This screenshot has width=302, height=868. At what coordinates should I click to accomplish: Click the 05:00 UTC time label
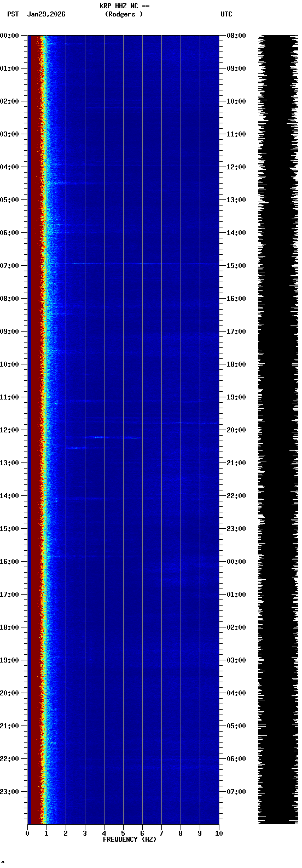tap(236, 726)
